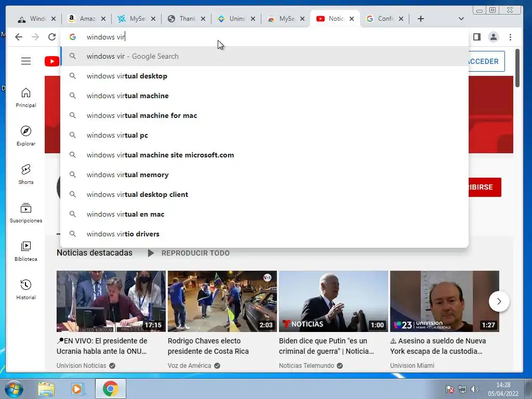The height and width of the screenshot is (399, 532).
Task: Go to Principal in YouTube sidebar
Action: [x=26, y=98]
